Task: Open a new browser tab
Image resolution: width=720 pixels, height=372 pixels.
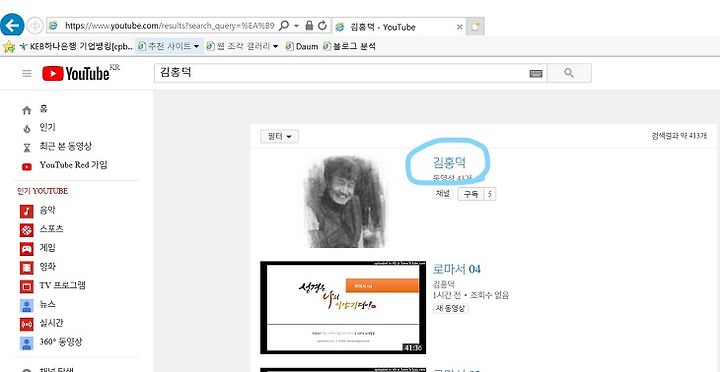Action: click(x=475, y=27)
